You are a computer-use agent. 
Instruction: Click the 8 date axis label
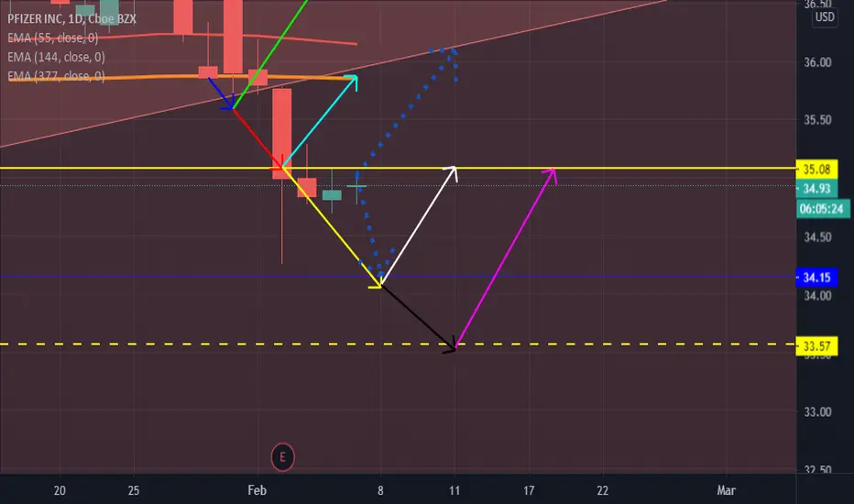(x=380, y=490)
